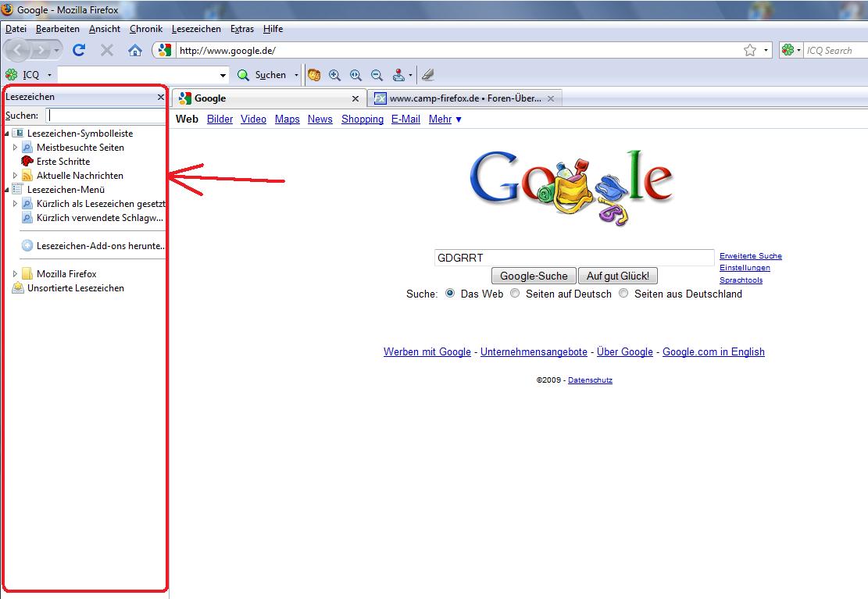868x599 pixels.
Task: Click the browser Forward arrow button
Action: [41, 51]
